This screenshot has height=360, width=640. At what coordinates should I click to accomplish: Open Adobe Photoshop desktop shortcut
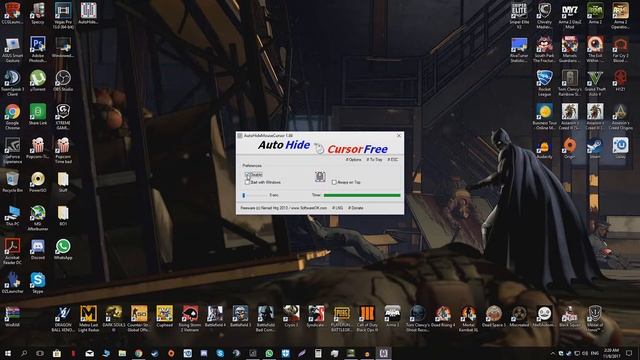[38, 50]
